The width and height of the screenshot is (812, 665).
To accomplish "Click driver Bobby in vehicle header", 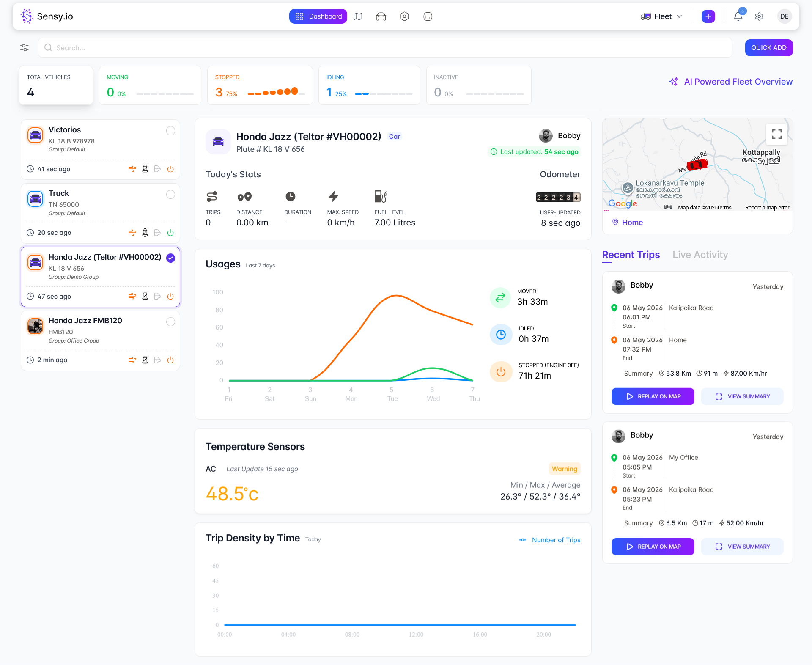I will (559, 136).
